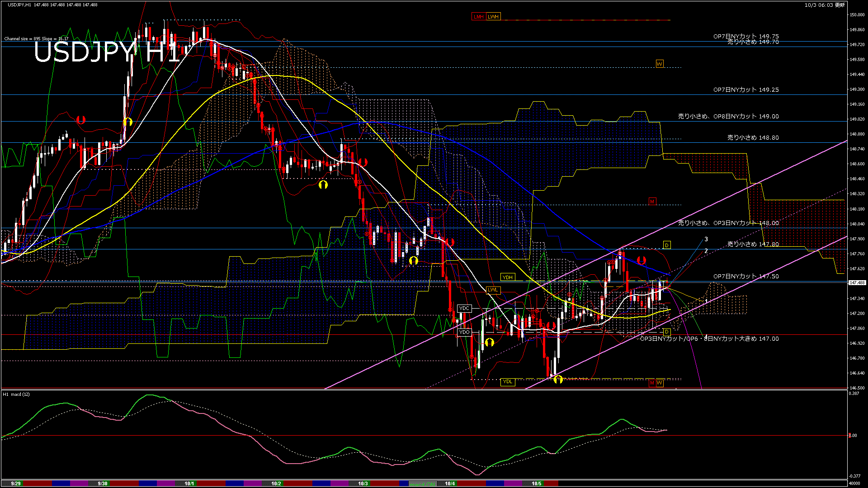868x488 pixels.
Task: Select the 売り小さめ 148.80 text label
Action: pos(753,137)
